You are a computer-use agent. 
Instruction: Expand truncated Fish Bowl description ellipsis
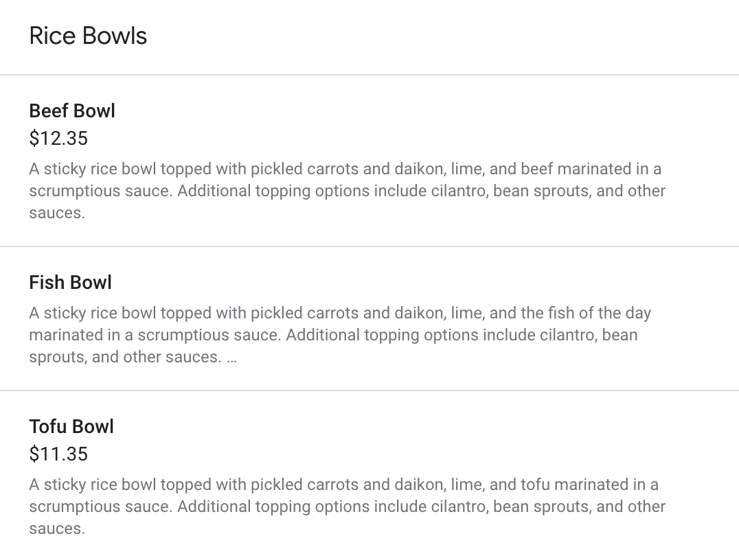231,358
